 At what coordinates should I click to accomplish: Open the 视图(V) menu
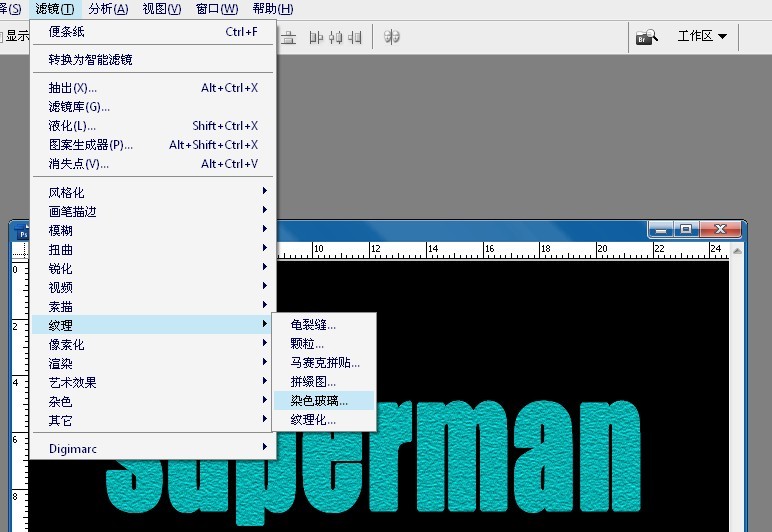coord(161,9)
